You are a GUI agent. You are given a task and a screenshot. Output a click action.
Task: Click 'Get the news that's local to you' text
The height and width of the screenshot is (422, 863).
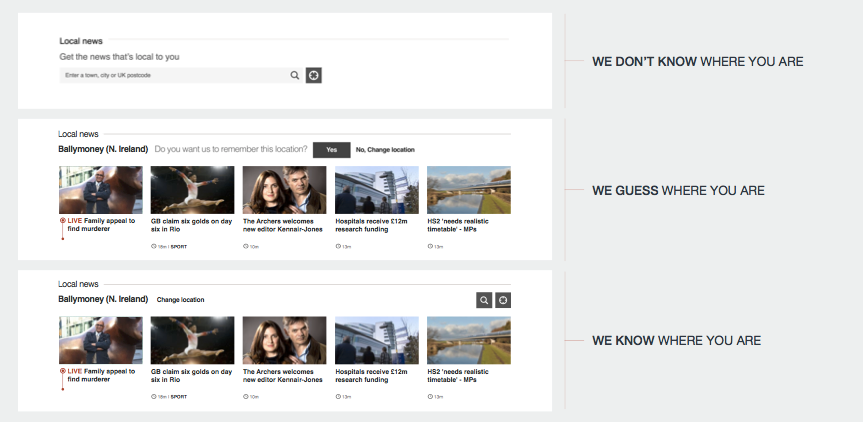[119, 57]
